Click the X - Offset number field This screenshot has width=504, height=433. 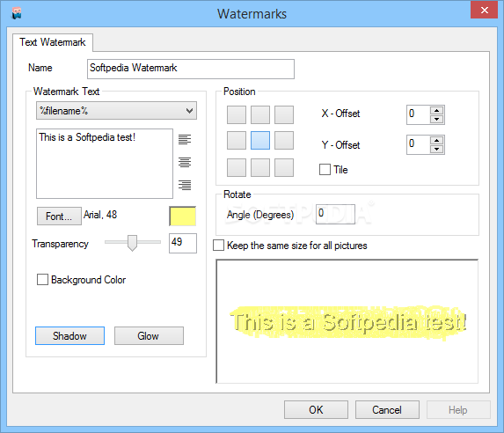click(x=418, y=114)
